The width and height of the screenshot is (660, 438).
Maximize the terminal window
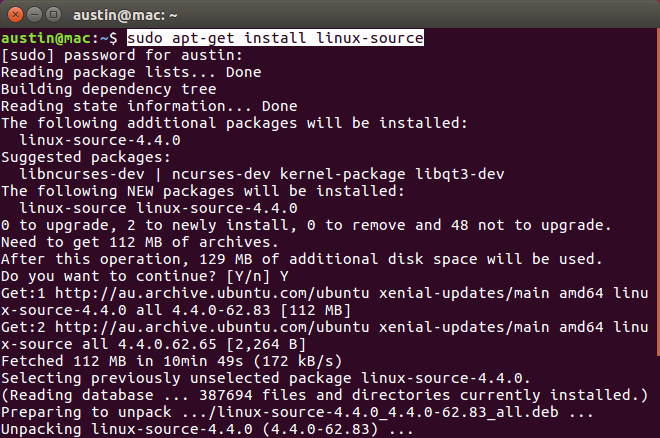(x=51, y=14)
